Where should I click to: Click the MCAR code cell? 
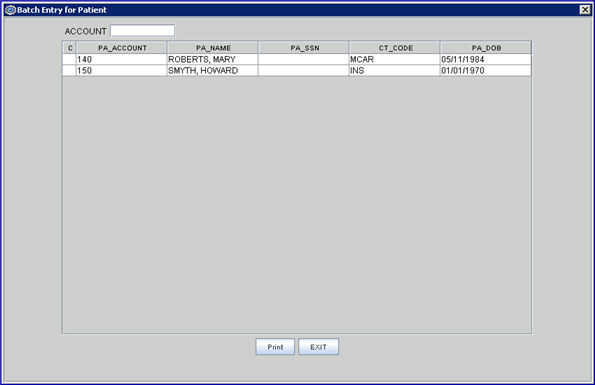395,59
